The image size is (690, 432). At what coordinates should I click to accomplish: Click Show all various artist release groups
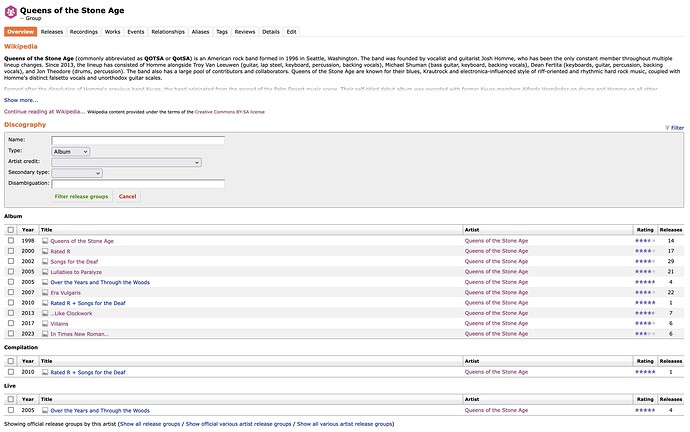click(x=345, y=424)
